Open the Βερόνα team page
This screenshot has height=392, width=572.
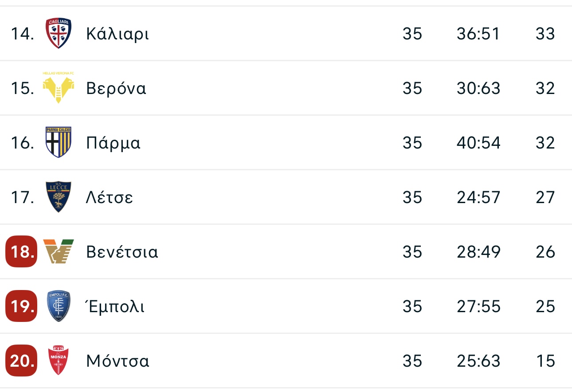pyautogui.click(x=116, y=88)
